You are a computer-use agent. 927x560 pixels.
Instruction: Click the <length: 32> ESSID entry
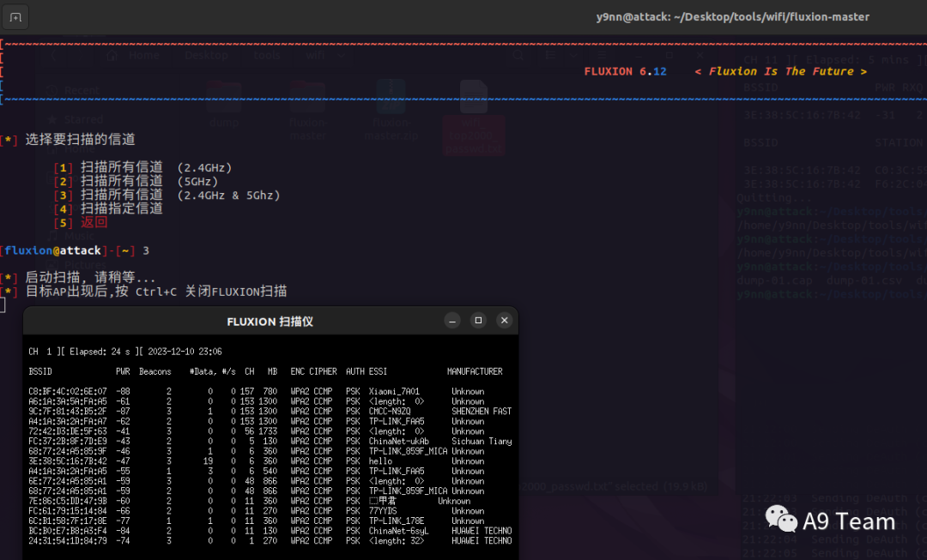396,540
